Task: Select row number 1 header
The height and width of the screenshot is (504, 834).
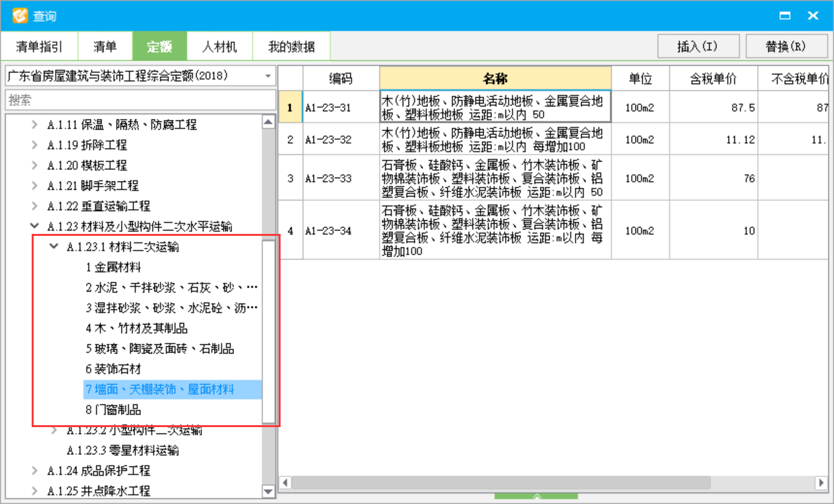Action: tap(290, 107)
